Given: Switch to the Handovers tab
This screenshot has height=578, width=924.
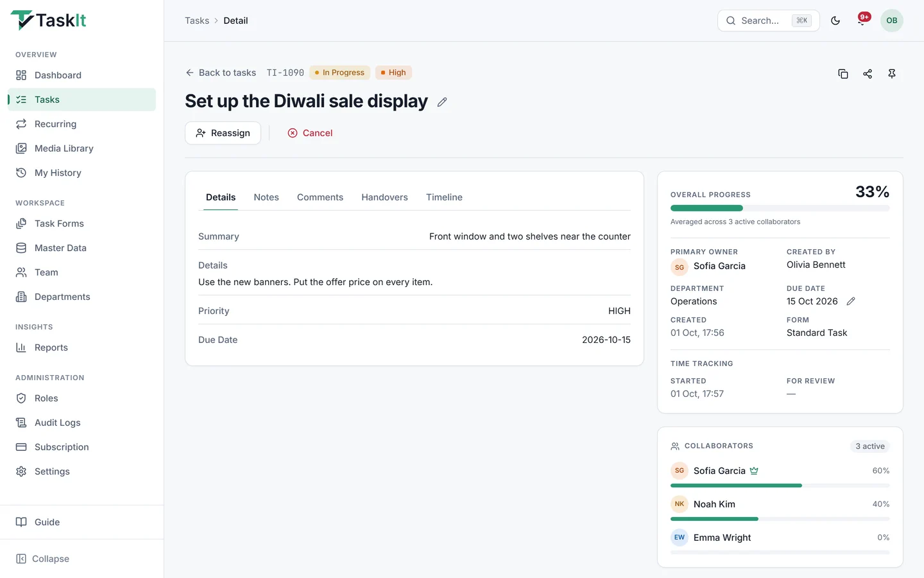Looking at the screenshot, I should click(384, 197).
